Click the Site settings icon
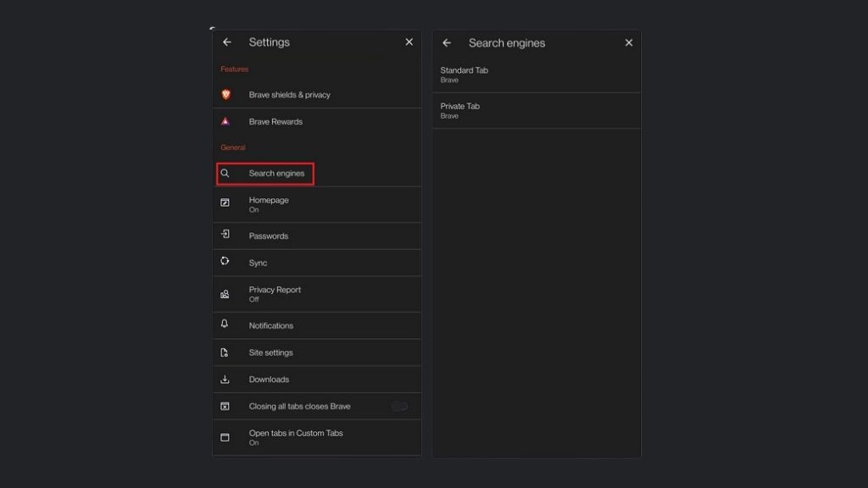 pyautogui.click(x=224, y=352)
